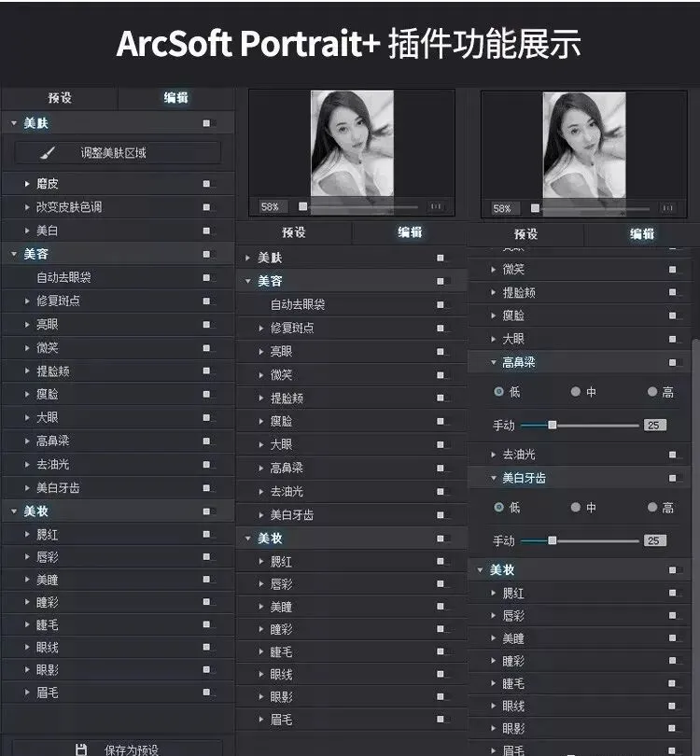Switch to 预设 tab in right panel
The image size is (700, 756).
click(525, 234)
